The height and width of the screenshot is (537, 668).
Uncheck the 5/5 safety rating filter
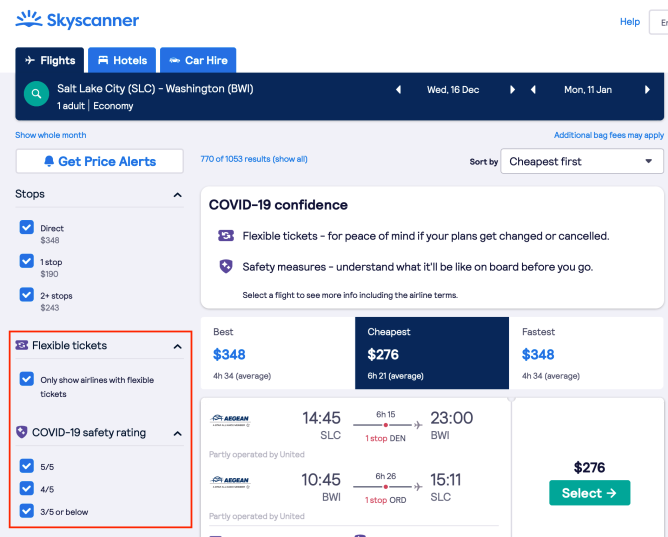tap(26, 466)
